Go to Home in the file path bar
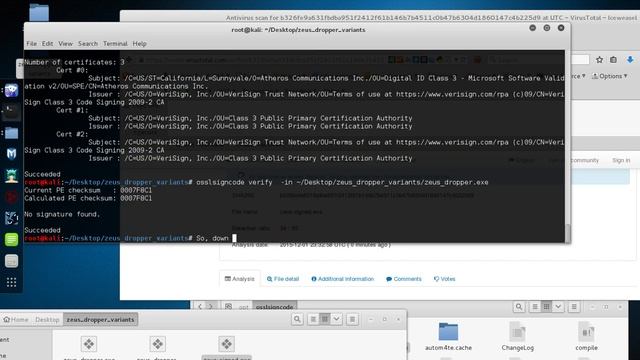 pos(16,320)
